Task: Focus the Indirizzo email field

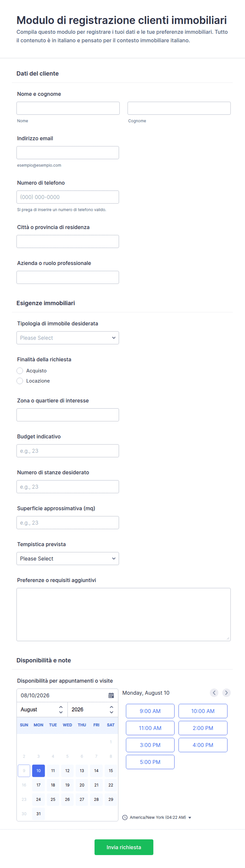Action: pyautogui.click(x=68, y=153)
